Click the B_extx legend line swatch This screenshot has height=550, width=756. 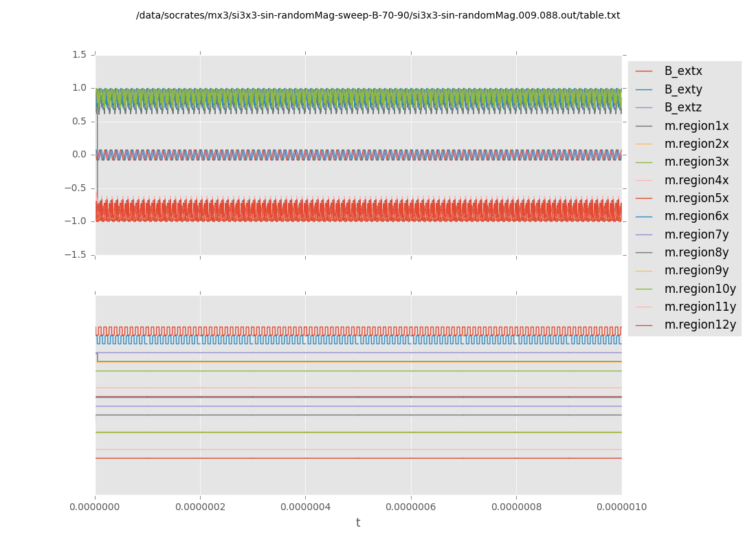click(x=643, y=71)
